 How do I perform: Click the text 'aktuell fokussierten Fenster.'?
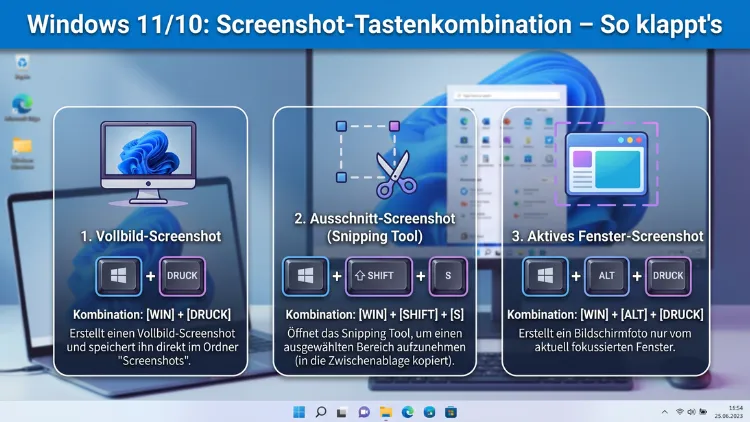pos(605,347)
